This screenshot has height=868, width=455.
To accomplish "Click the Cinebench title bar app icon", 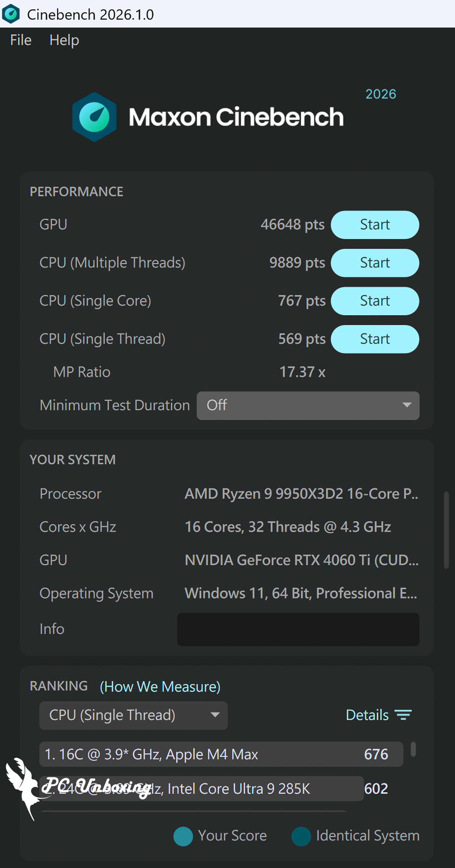I will click(x=11, y=14).
